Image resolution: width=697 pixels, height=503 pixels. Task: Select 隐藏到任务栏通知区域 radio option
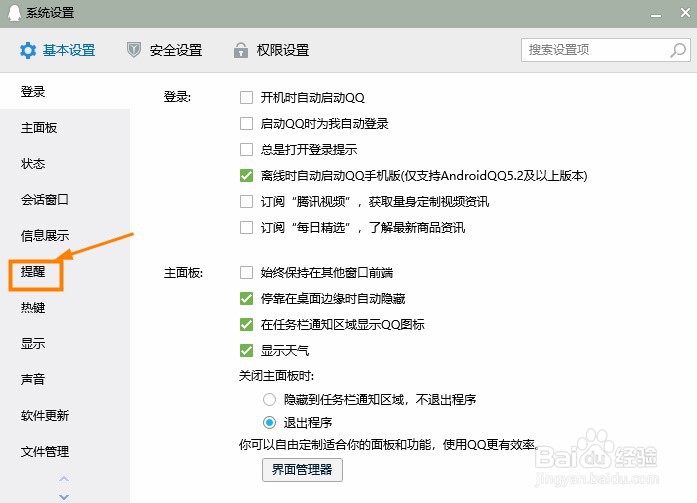269,399
